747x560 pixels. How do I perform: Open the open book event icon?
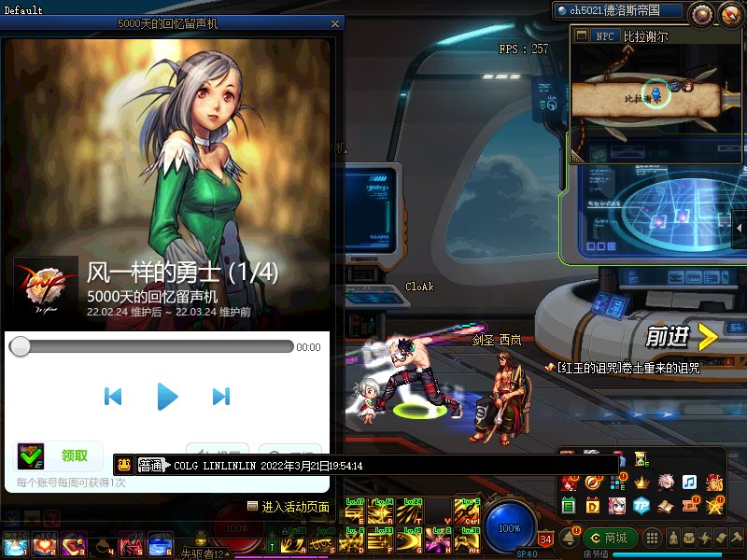pos(666,506)
